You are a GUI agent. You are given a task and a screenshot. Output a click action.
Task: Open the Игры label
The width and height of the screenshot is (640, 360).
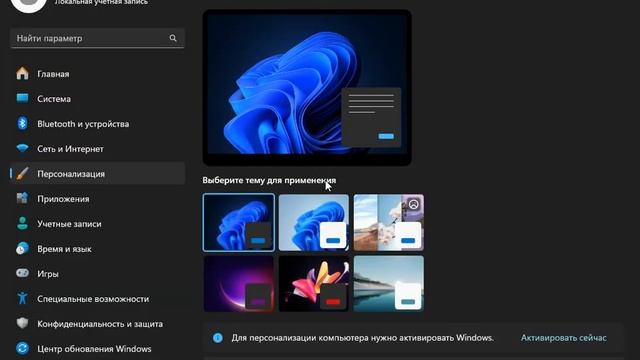(48, 274)
